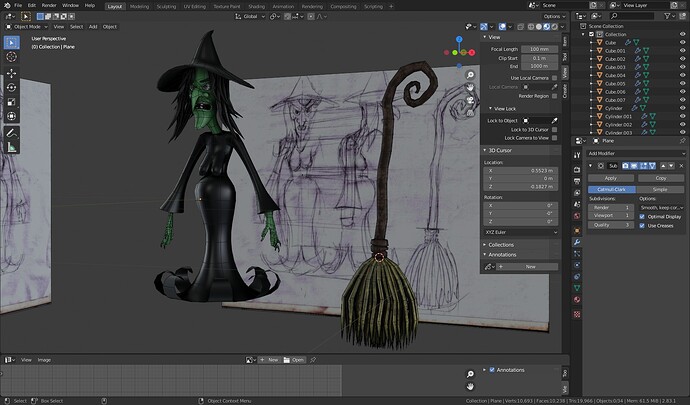690x405 pixels.
Task: Click the Quality value field
Action: tap(611, 225)
